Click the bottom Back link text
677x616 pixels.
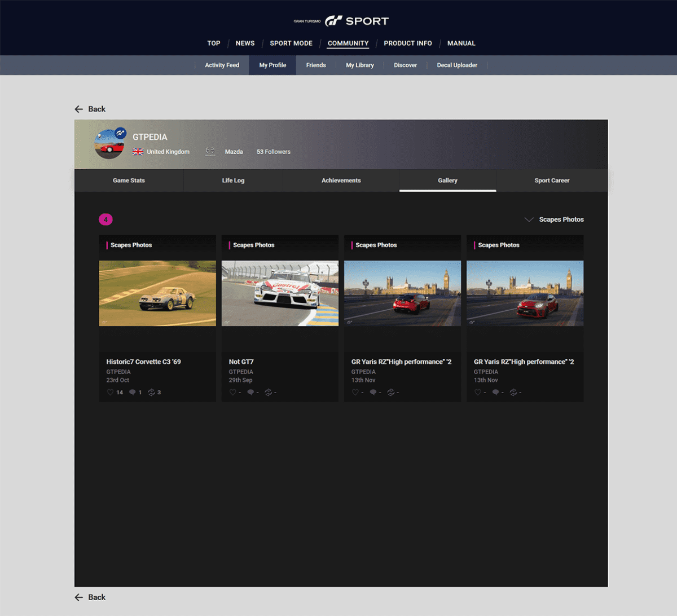click(x=96, y=597)
